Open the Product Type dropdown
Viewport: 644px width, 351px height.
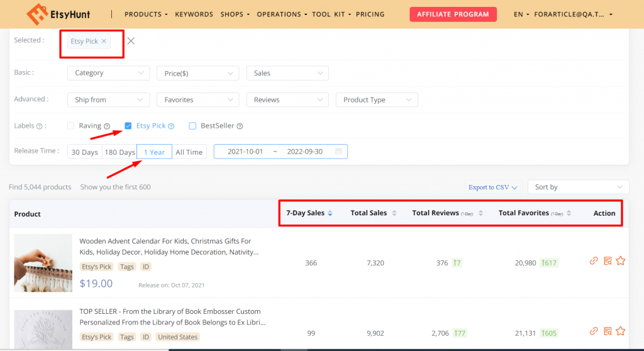[x=377, y=99]
